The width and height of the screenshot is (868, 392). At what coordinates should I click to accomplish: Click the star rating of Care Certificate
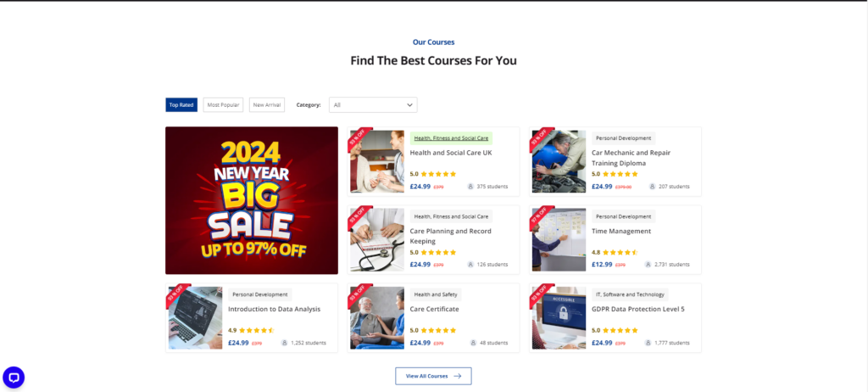pos(438,330)
